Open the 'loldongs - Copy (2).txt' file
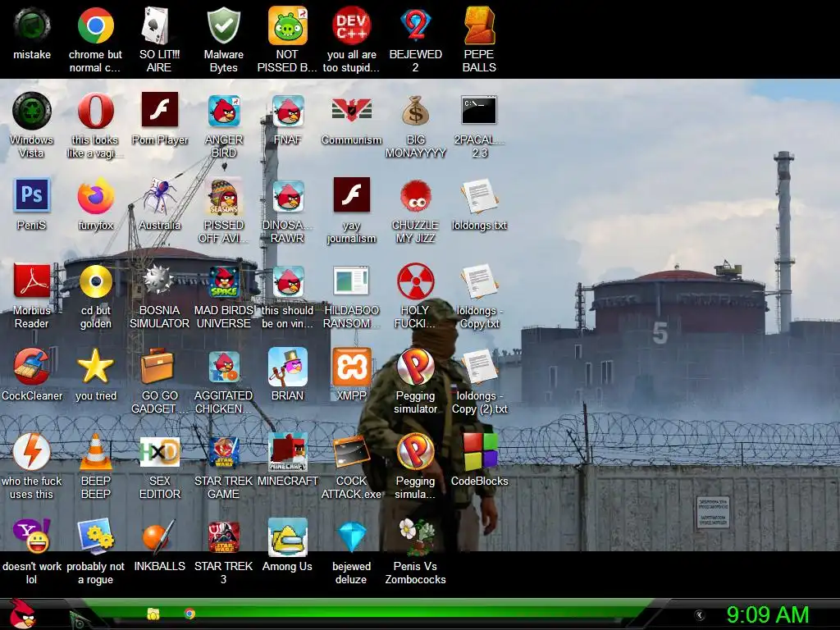Screen dimensions: 840x630 tap(479, 367)
